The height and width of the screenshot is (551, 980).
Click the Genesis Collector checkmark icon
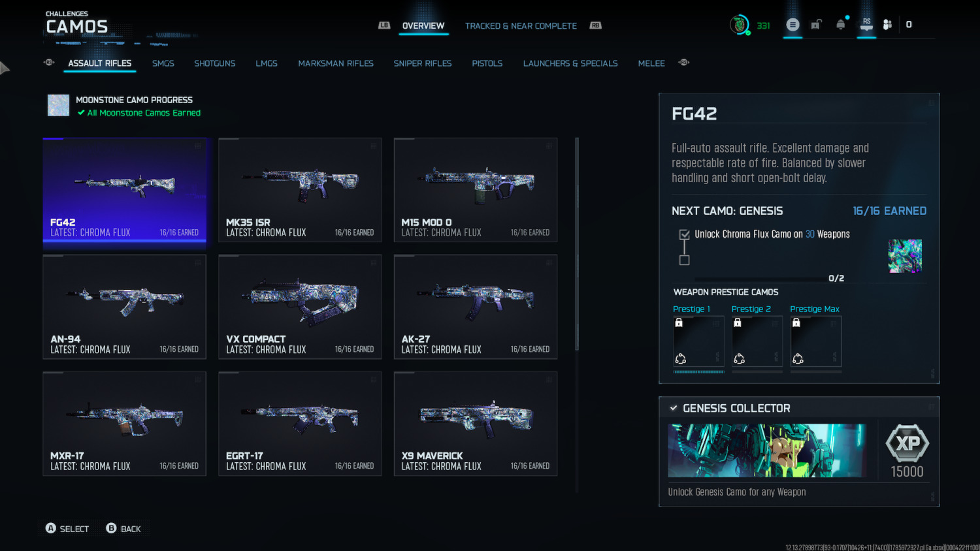pos(674,408)
